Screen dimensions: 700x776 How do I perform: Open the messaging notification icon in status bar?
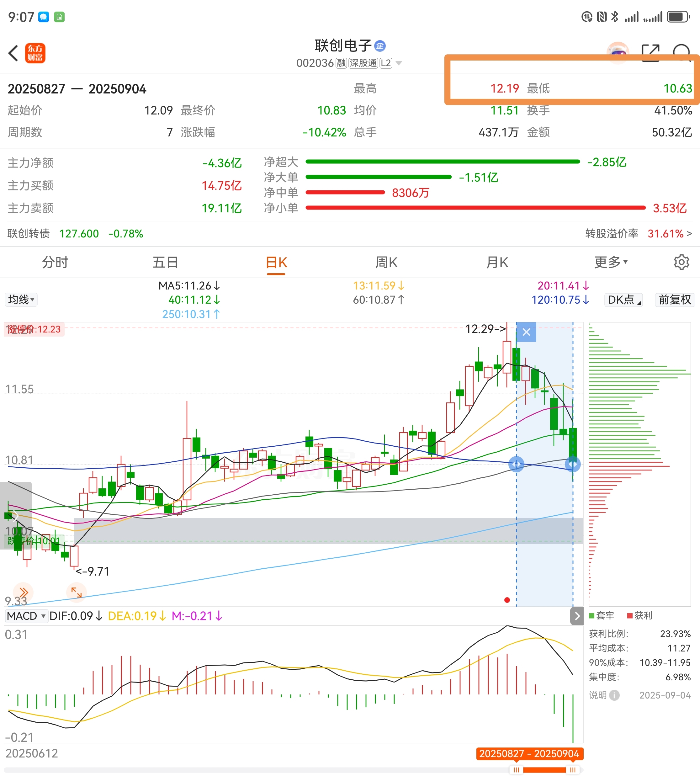pyautogui.click(x=44, y=17)
